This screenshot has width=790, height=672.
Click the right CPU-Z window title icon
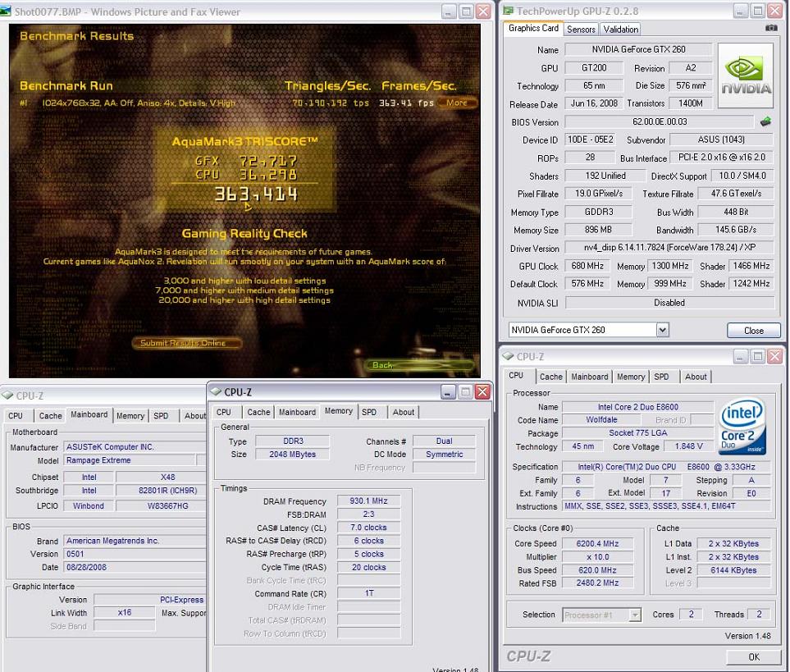508,356
